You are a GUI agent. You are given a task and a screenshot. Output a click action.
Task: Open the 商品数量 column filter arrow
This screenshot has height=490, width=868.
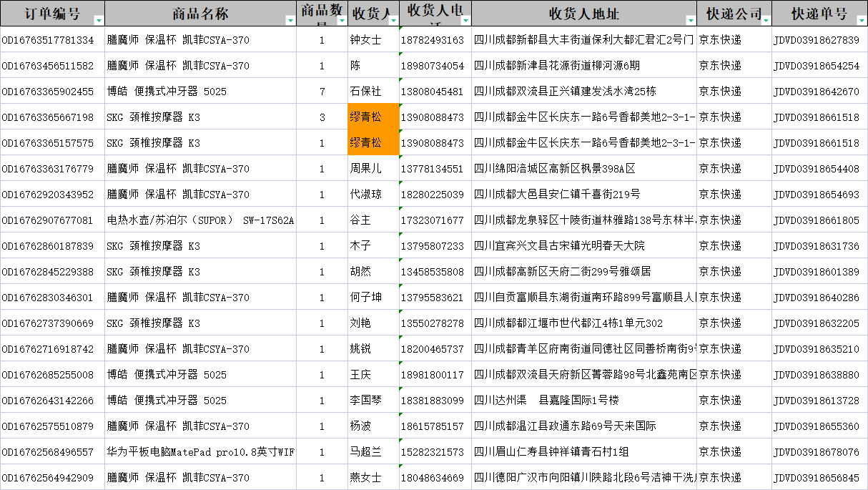340,21
